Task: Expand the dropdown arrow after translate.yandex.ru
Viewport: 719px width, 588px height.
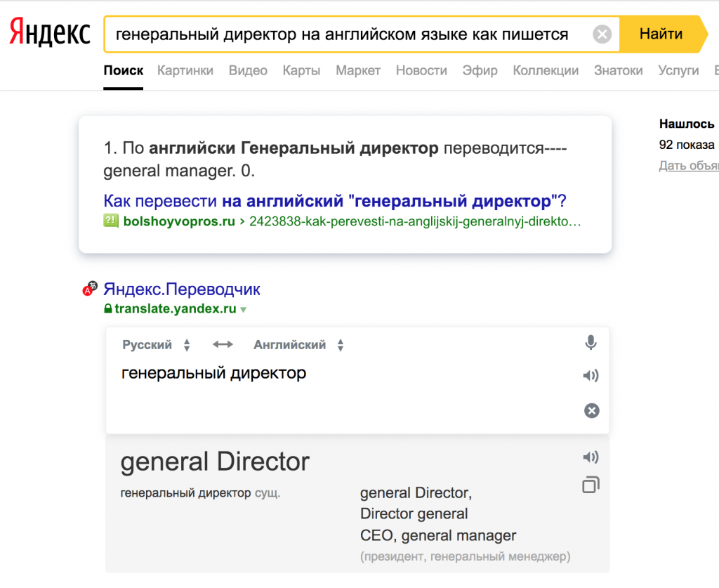Action: 243,310
